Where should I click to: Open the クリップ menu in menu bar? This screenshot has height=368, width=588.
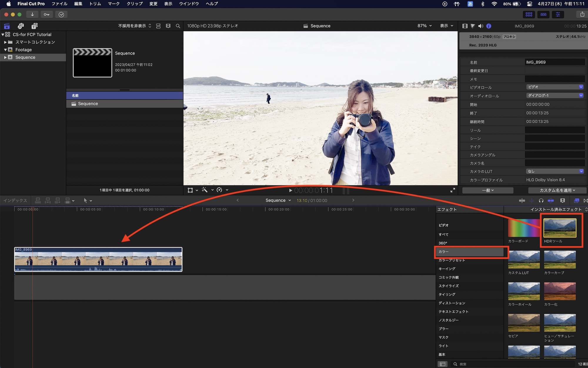pos(134,4)
